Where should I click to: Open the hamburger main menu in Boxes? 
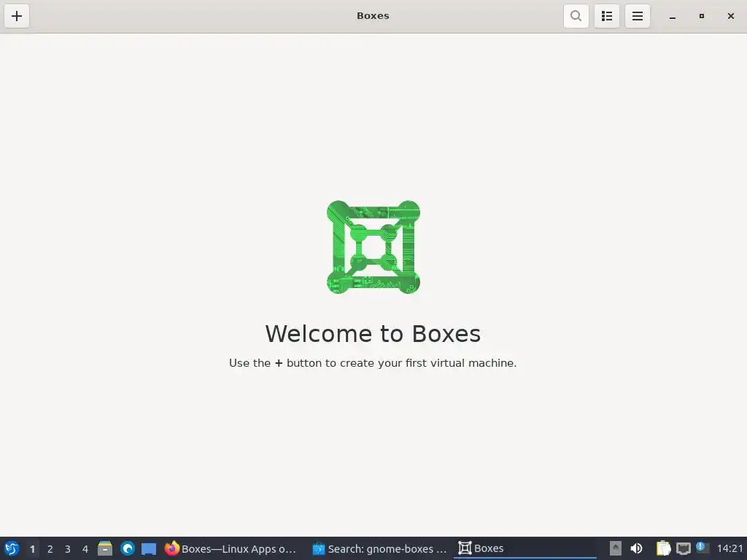tap(638, 16)
